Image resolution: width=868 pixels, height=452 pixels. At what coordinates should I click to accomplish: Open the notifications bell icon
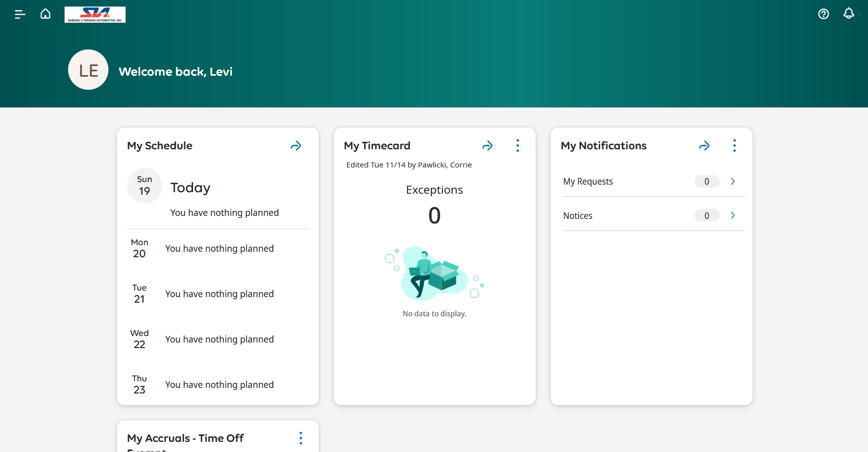848,14
